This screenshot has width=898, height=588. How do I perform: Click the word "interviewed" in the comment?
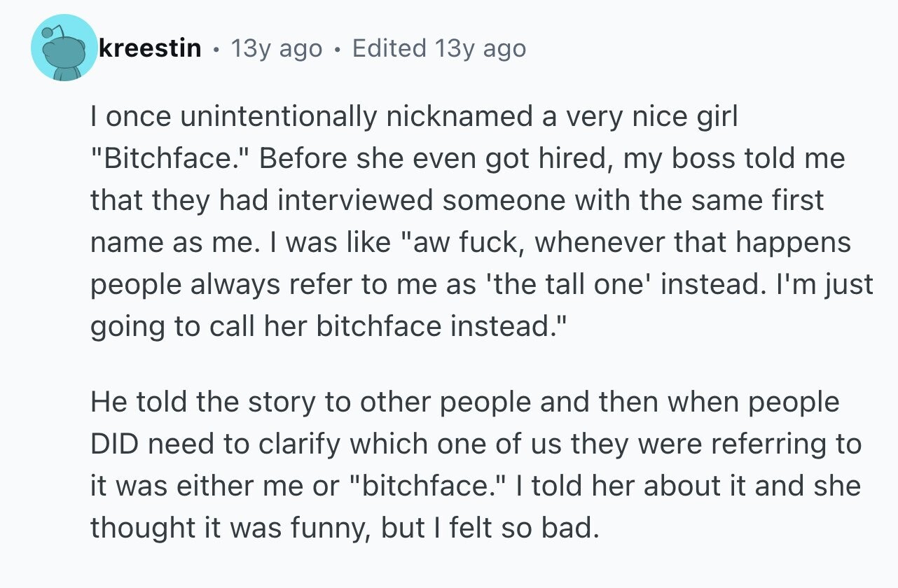[x=359, y=201]
